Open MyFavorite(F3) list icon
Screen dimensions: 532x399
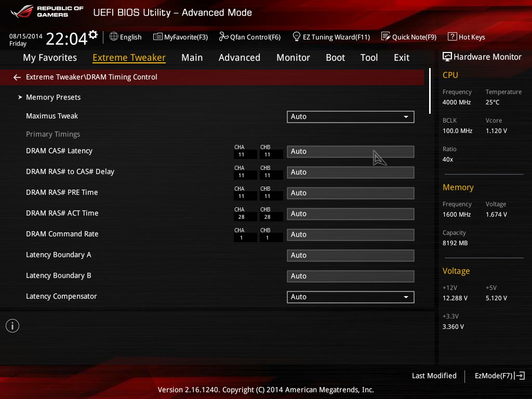(158, 37)
